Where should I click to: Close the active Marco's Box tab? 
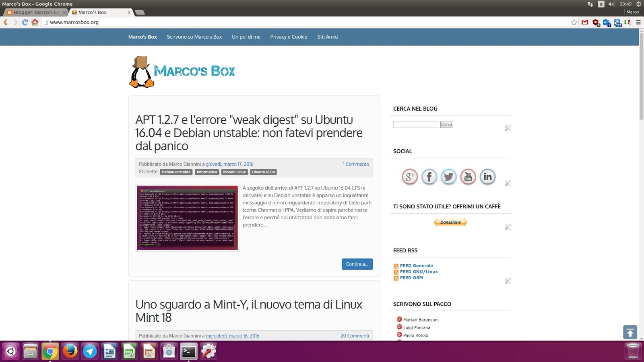pyautogui.click(x=129, y=12)
